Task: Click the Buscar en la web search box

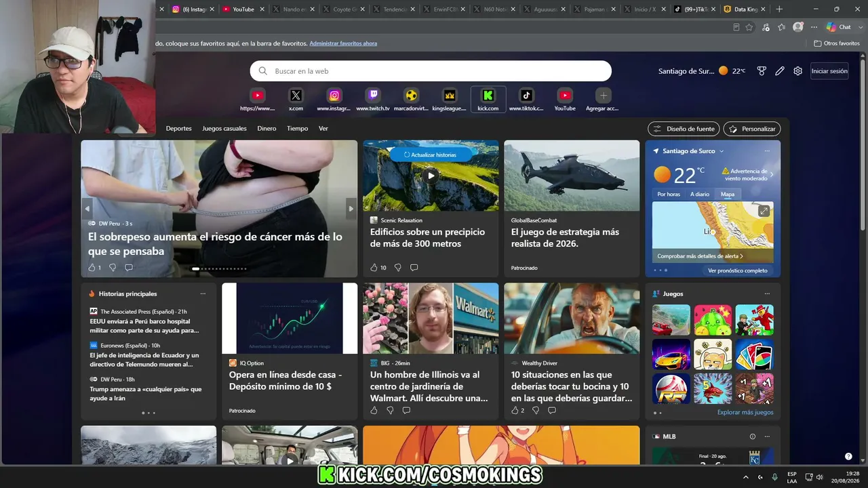Action: point(431,71)
